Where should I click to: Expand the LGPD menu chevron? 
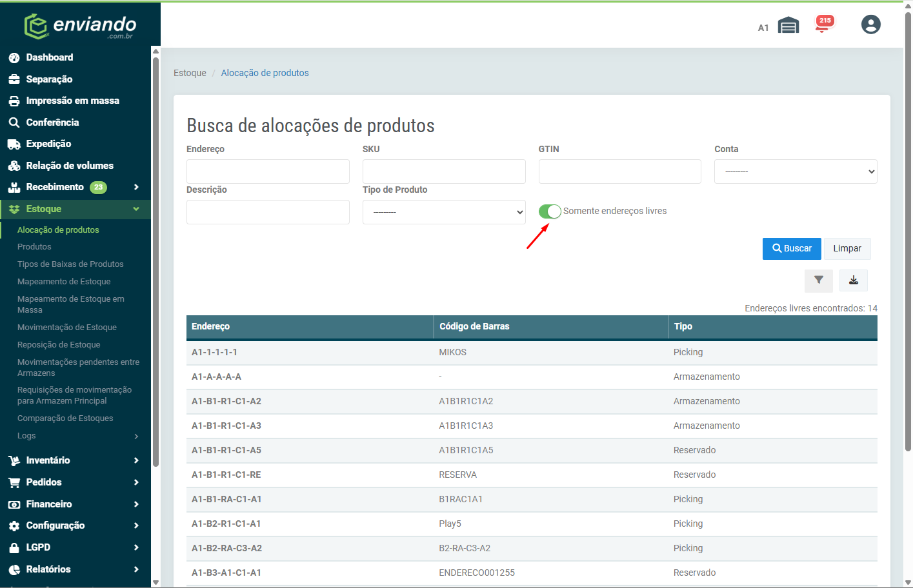coord(136,547)
